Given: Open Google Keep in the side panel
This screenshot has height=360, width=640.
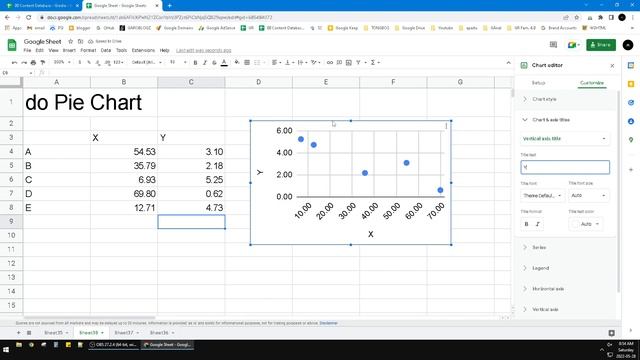Looking at the screenshot, I should click(631, 84).
